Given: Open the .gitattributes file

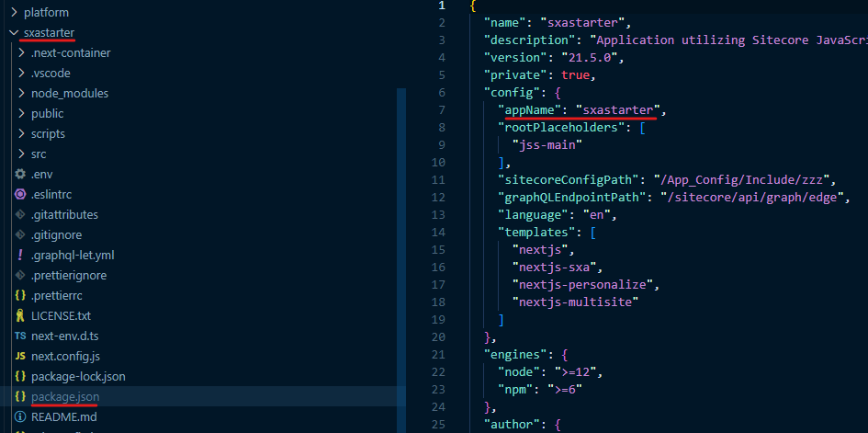Looking at the screenshot, I should (x=65, y=214).
